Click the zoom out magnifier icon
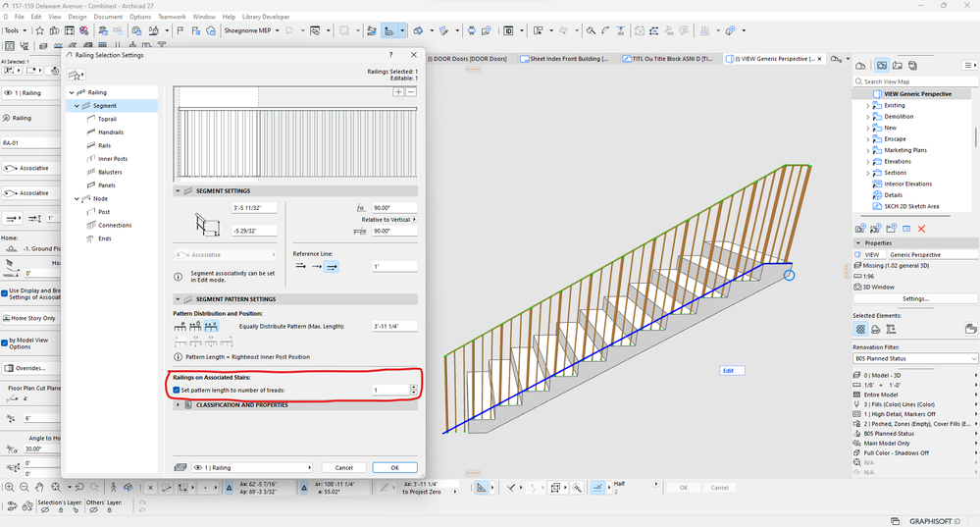 25,487
